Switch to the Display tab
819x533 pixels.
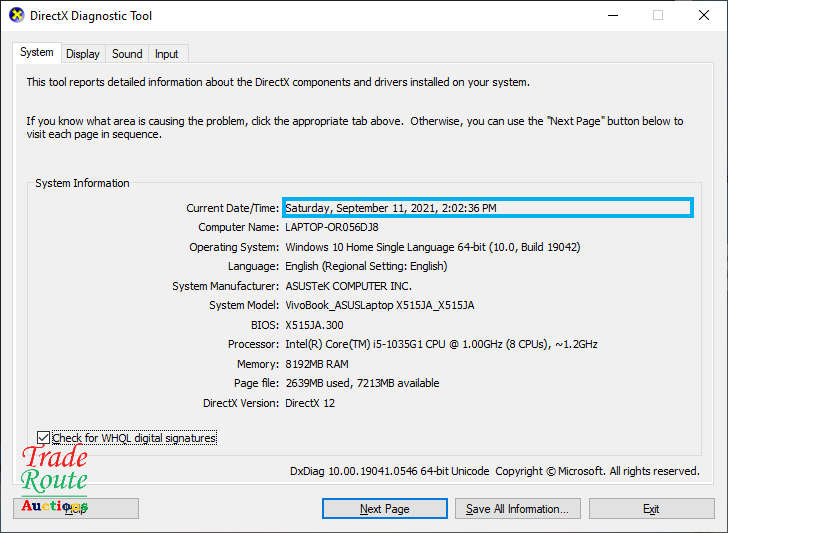[x=83, y=54]
